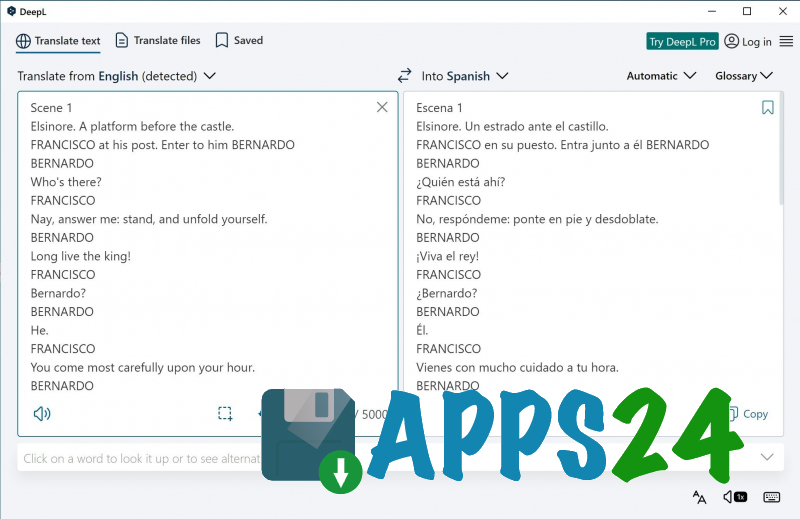This screenshot has width=800, height=519.
Task: Click translated line '¿Bernardo?'
Action: [x=446, y=293]
